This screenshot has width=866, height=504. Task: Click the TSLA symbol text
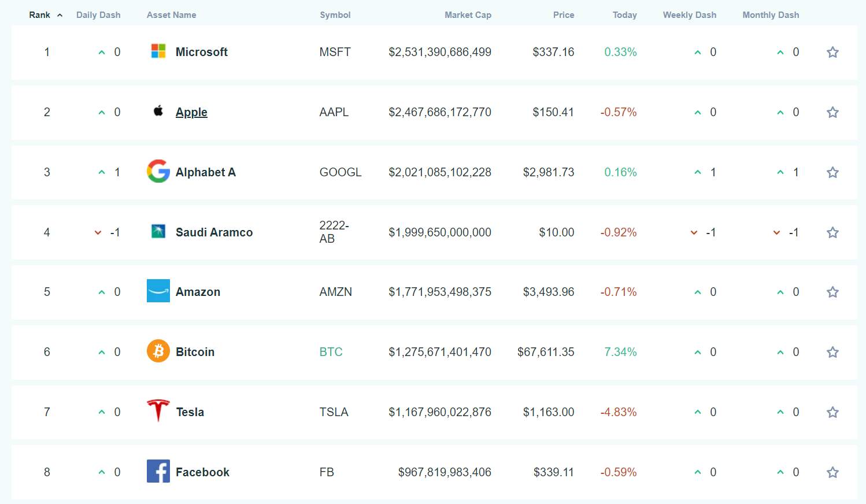pos(334,412)
